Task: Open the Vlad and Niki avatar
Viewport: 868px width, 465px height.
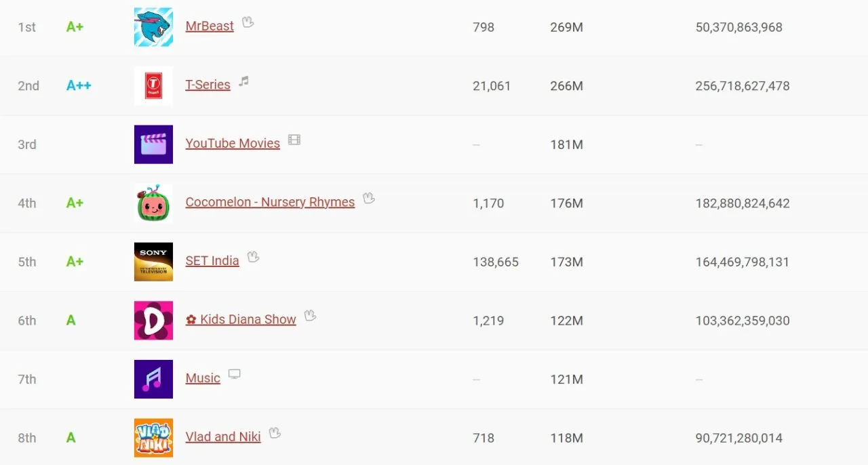Action: click(x=153, y=438)
